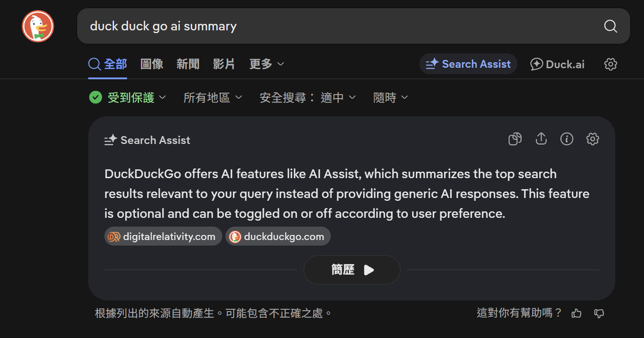Screen dimensions: 644x338
Task: Give thumbs down feedback
Action: 599,313
